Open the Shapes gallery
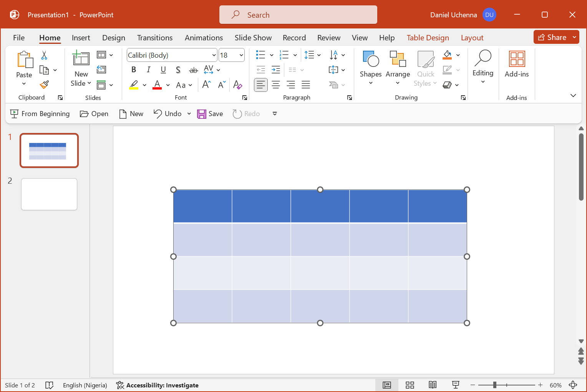Screen dimensions: 587x392 point(370,68)
